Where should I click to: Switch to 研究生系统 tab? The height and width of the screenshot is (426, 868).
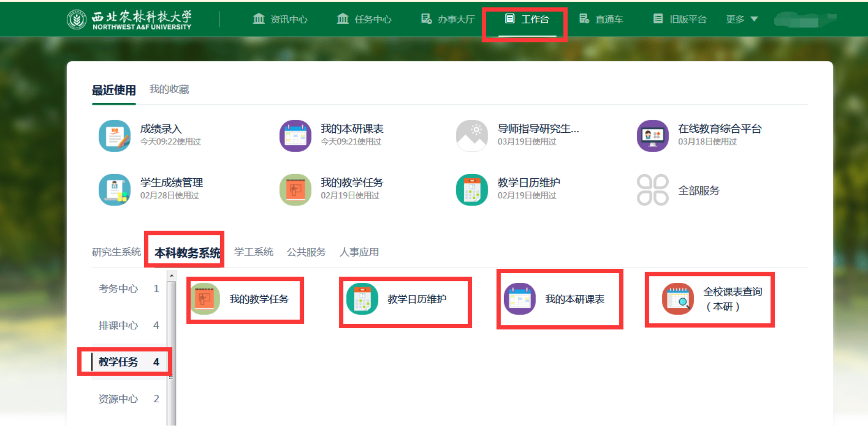point(116,252)
